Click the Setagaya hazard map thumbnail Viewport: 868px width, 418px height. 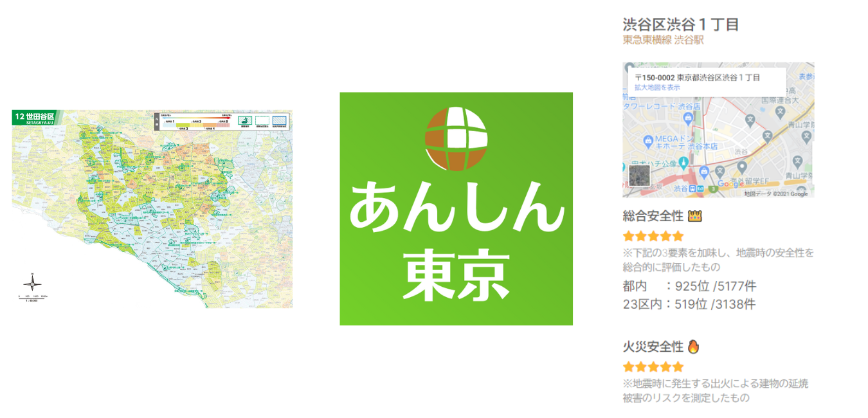point(152,209)
